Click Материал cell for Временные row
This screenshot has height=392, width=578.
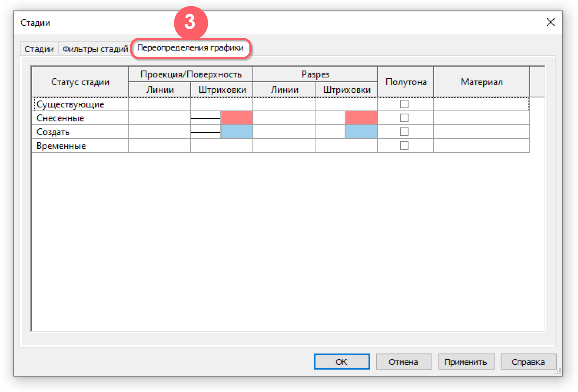[481, 146]
